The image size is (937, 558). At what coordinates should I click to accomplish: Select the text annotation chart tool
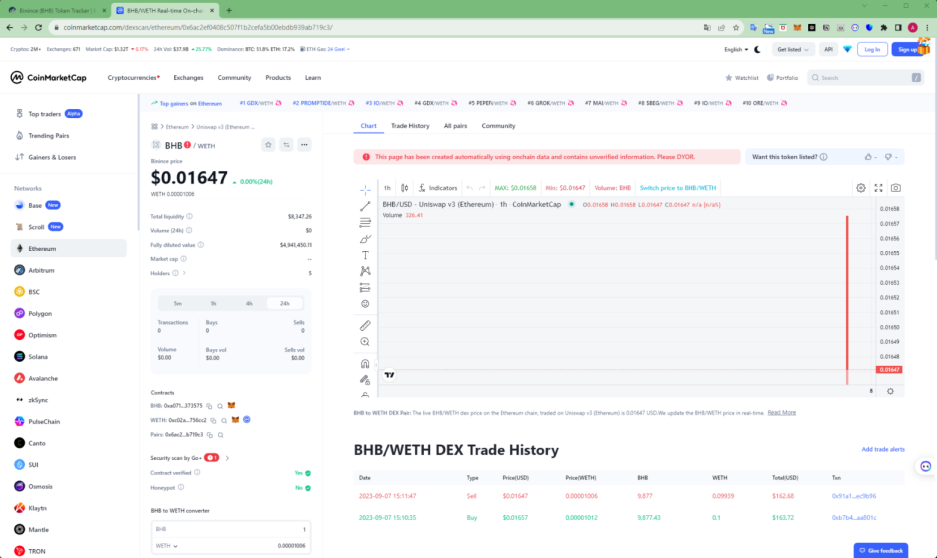click(x=365, y=255)
